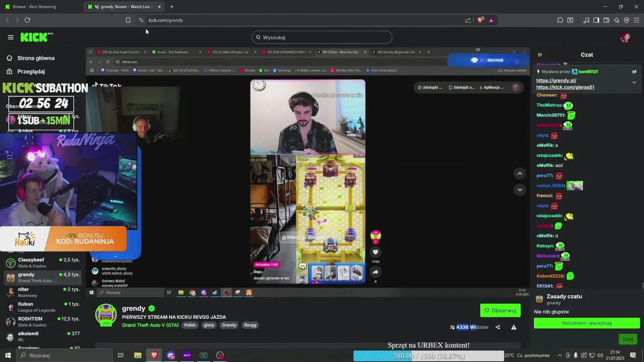The height and width of the screenshot is (362, 644).
Task: Click the Czat send button
Action: tap(628, 339)
